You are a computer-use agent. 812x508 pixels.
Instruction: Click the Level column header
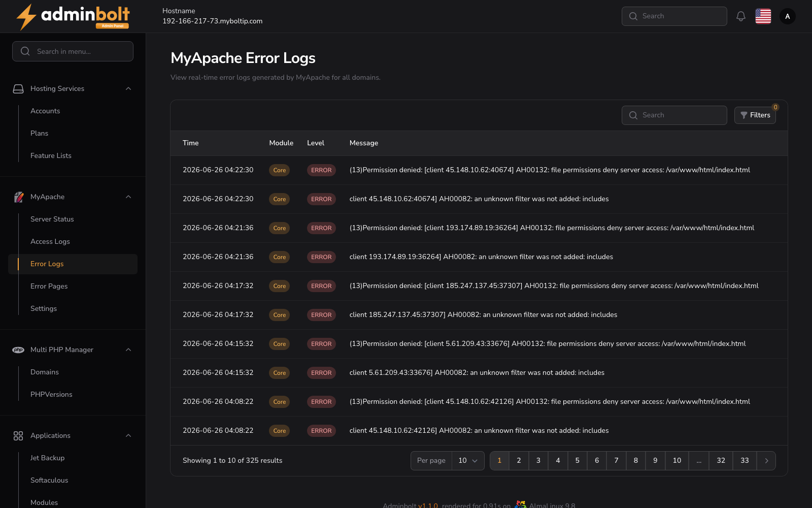tap(316, 143)
